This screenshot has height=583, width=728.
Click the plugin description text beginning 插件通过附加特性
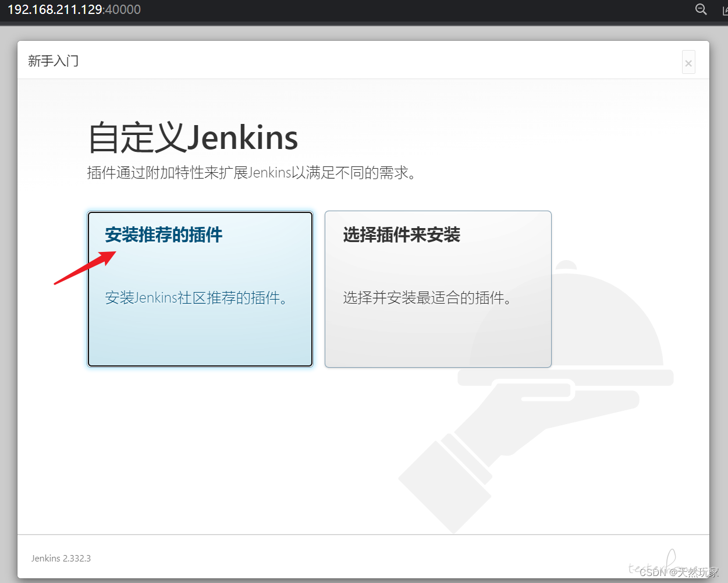click(x=251, y=173)
